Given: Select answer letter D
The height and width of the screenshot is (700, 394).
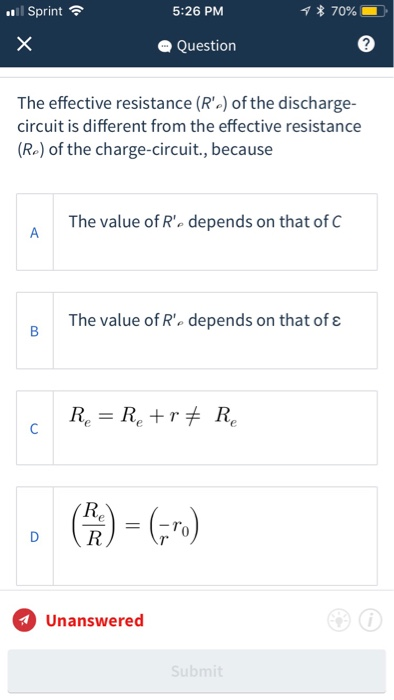Looking at the screenshot, I should (x=34, y=537).
